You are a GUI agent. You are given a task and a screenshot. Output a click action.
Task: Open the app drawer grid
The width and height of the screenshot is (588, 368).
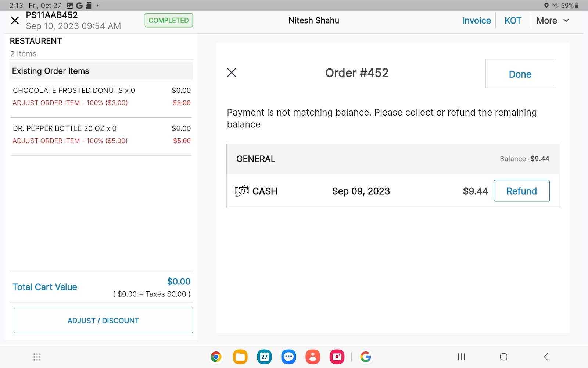pyautogui.click(x=37, y=357)
